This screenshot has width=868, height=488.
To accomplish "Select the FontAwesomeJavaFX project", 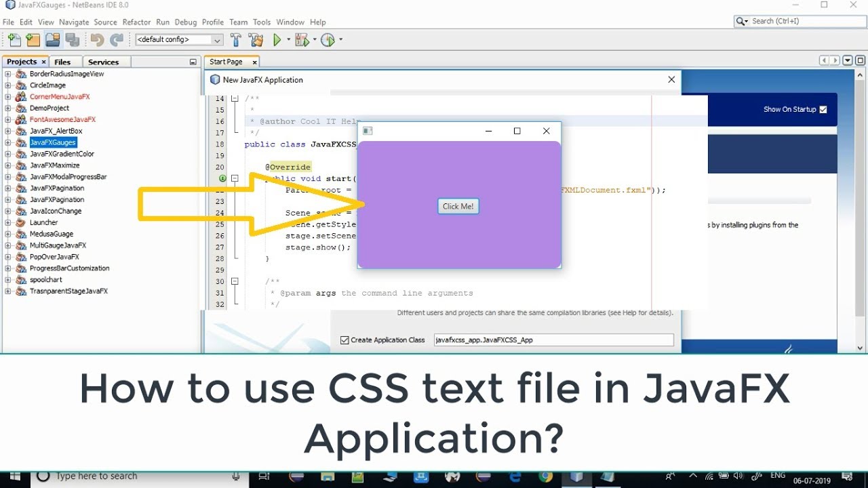I will pos(62,119).
